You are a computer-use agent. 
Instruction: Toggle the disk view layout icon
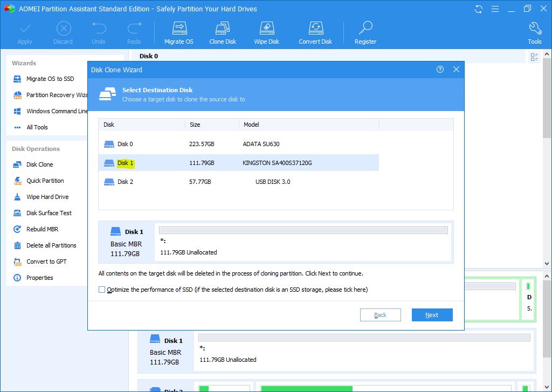coord(534,57)
